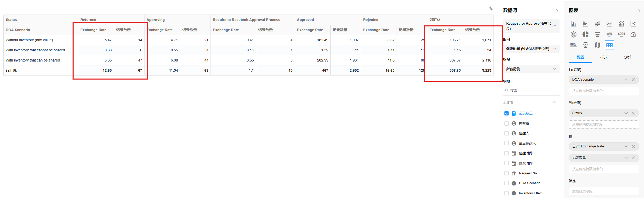Screen dimensions: 644x198
Task: Uncheck the 记录数量 field checkbox
Action: [x=507, y=113]
